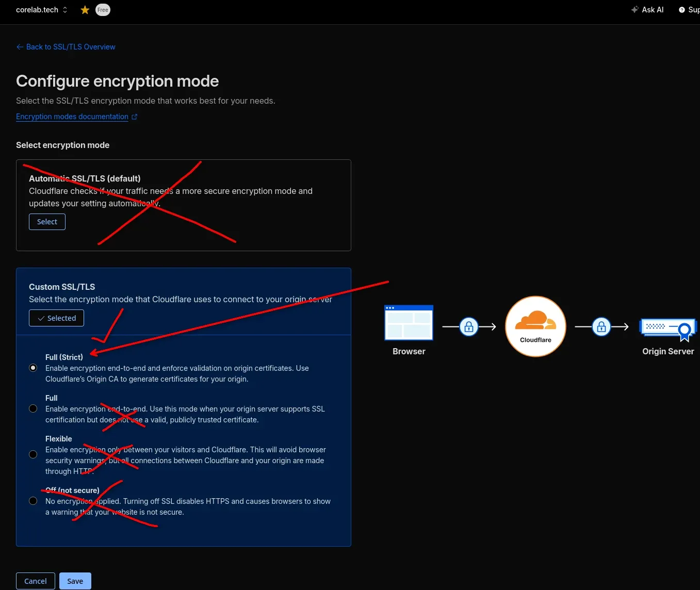700x590 pixels.
Task: Click the 'Flexible' option title
Action: (x=59, y=439)
